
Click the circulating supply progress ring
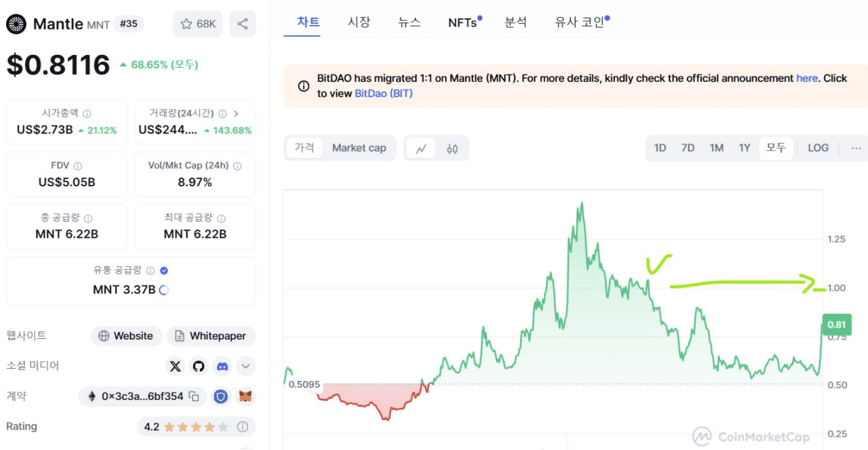point(163,290)
